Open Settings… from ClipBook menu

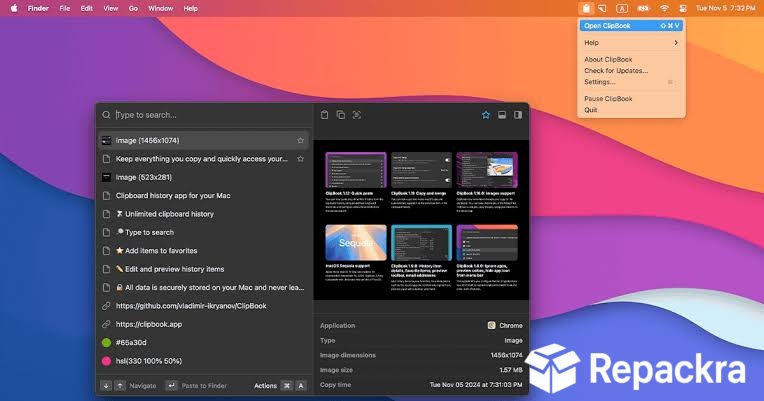pyautogui.click(x=599, y=82)
